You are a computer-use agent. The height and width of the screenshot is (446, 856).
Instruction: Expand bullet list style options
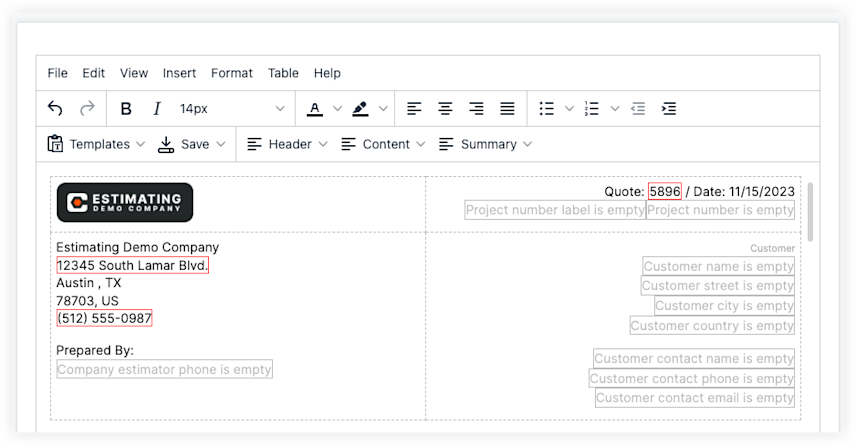pos(569,109)
